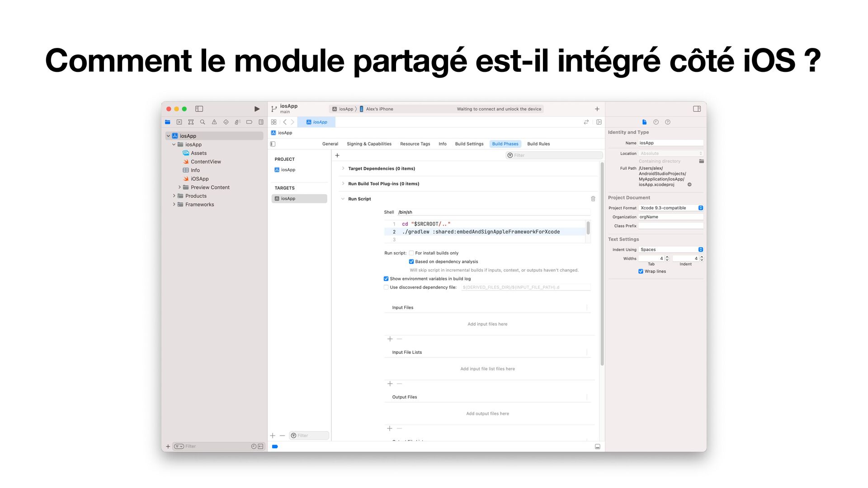Choose the containing directory folder icon
This screenshot has width=868, height=488.
(701, 161)
